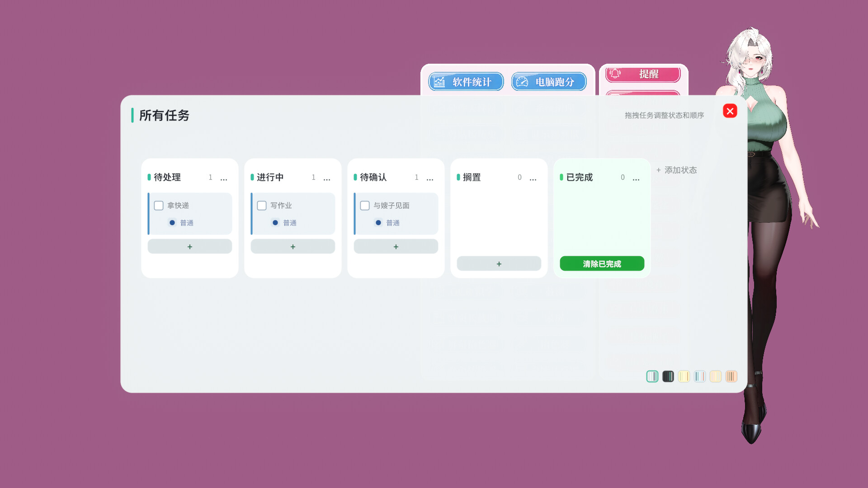Click the chart icon on 软件统计
The height and width of the screenshot is (488, 868).
pyautogui.click(x=439, y=82)
